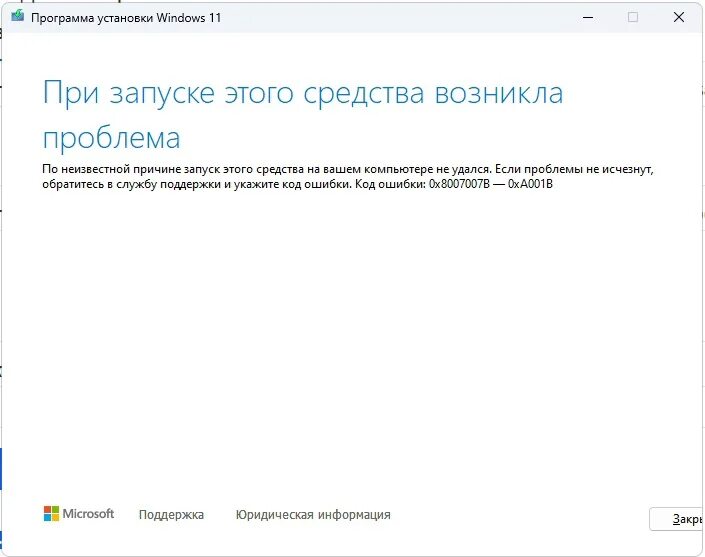This screenshot has height=557, width=705.
Task: Click the disabled maximize button
Action: click(633, 18)
